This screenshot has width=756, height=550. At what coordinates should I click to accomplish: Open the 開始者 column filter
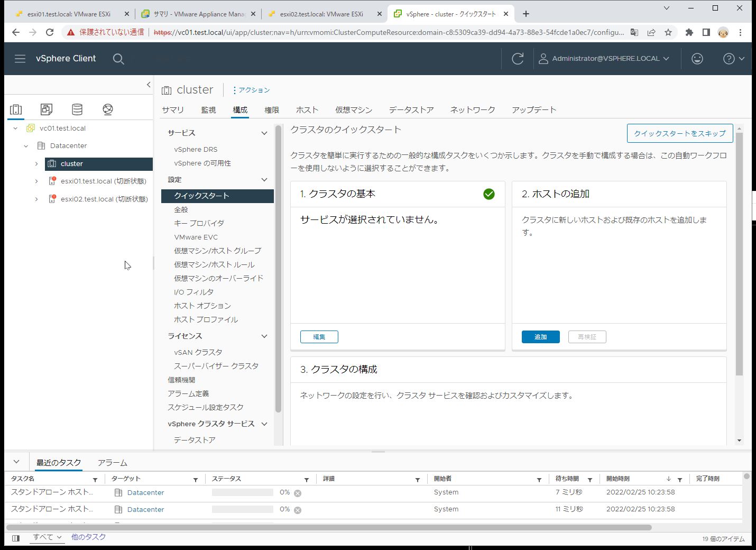pyautogui.click(x=539, y=480)
